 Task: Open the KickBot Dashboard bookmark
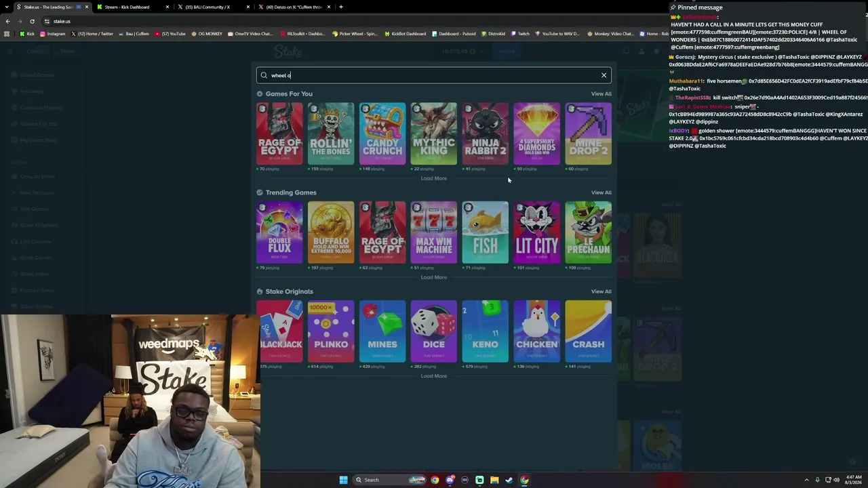[x=404, y=33]
